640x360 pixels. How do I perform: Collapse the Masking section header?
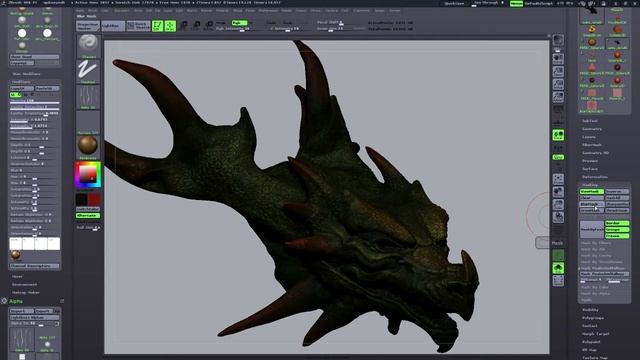[590, 185]
